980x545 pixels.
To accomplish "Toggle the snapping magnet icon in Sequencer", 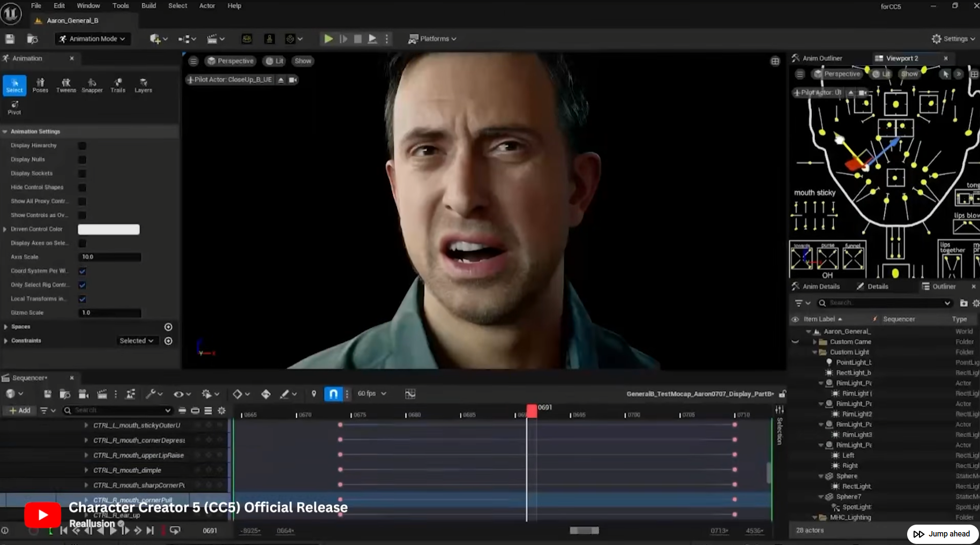I will pos(333,394).
